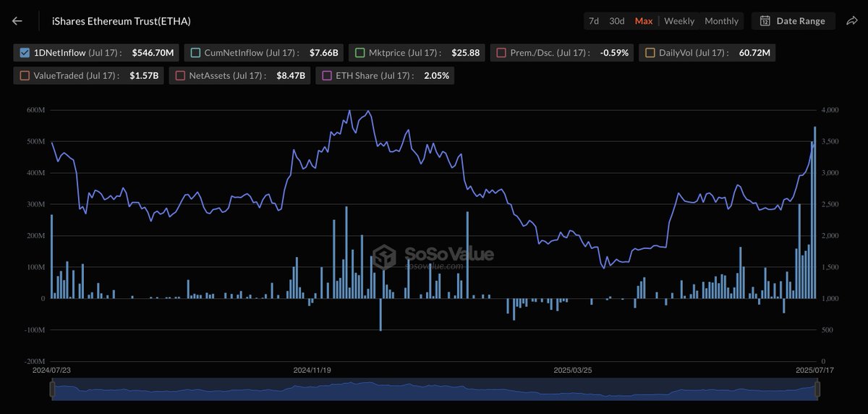The image size is (868, 414).
Task: Click the 3,500 right axis label
Action: (x=829, y=141)
